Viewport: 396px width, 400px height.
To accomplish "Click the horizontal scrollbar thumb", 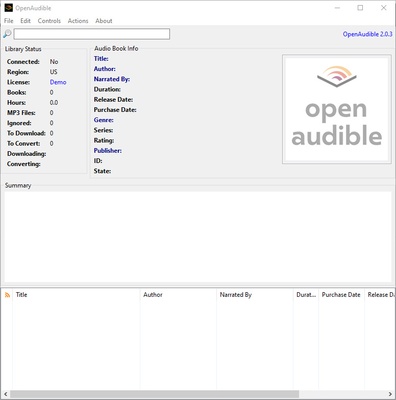I will (x=154, y=394).
